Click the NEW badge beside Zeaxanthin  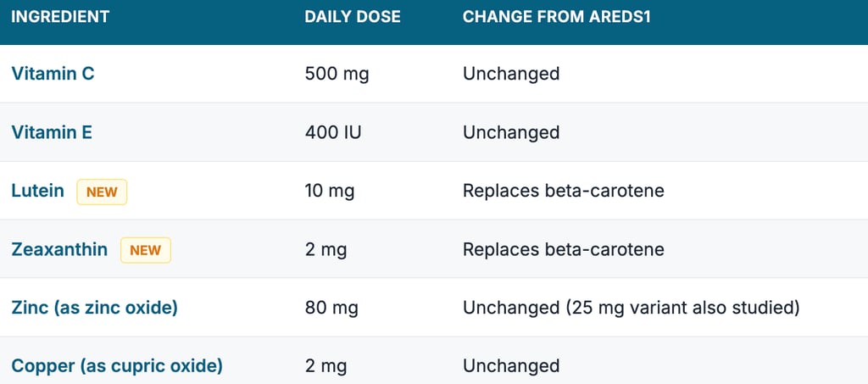tap(145, 250)
